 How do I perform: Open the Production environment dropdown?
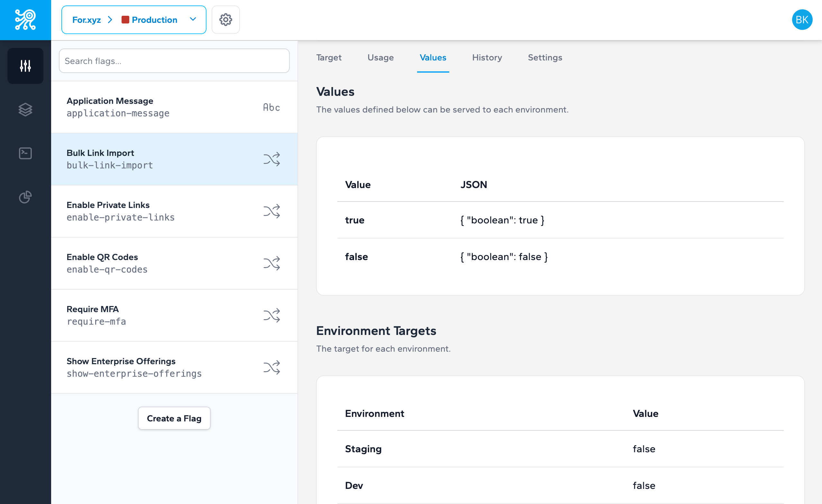193,20
